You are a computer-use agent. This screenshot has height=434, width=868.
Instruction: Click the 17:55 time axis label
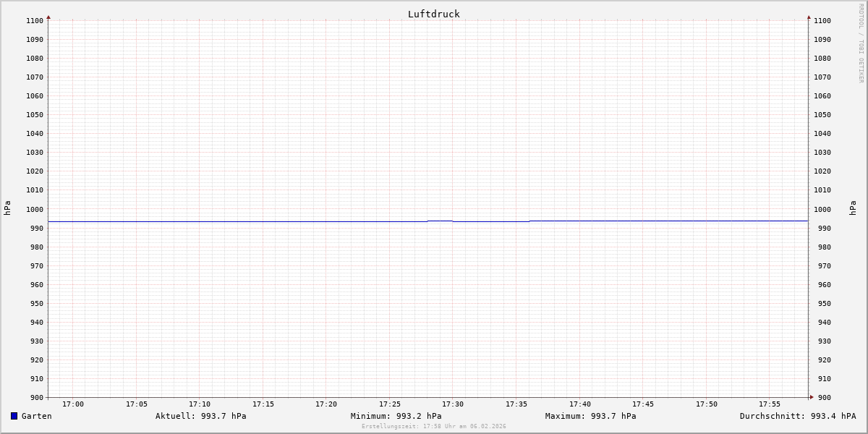[x=770, y=404]
